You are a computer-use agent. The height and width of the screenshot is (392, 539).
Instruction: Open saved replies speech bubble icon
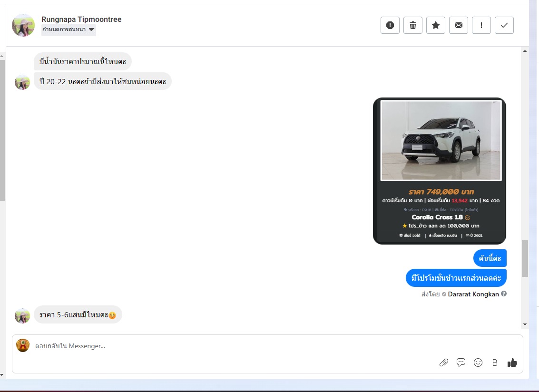point(461,363)
